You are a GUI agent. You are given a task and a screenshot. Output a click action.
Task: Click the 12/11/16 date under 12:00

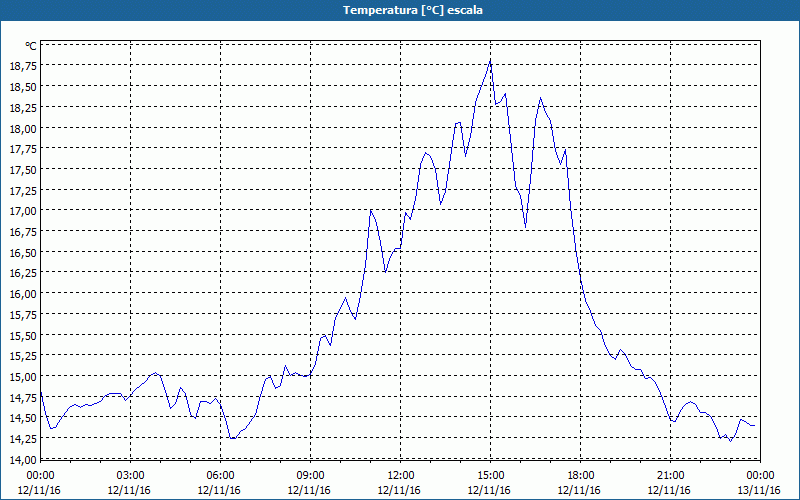click(399, 490)
